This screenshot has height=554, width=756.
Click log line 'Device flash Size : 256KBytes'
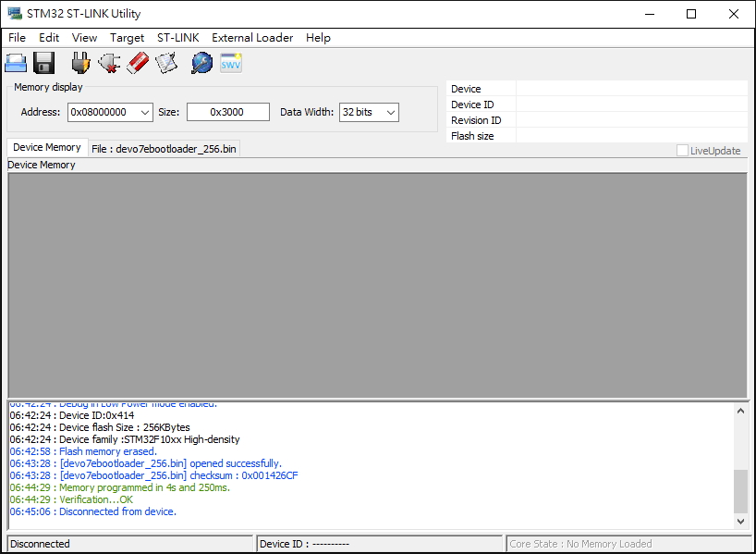tap(100, 427)
